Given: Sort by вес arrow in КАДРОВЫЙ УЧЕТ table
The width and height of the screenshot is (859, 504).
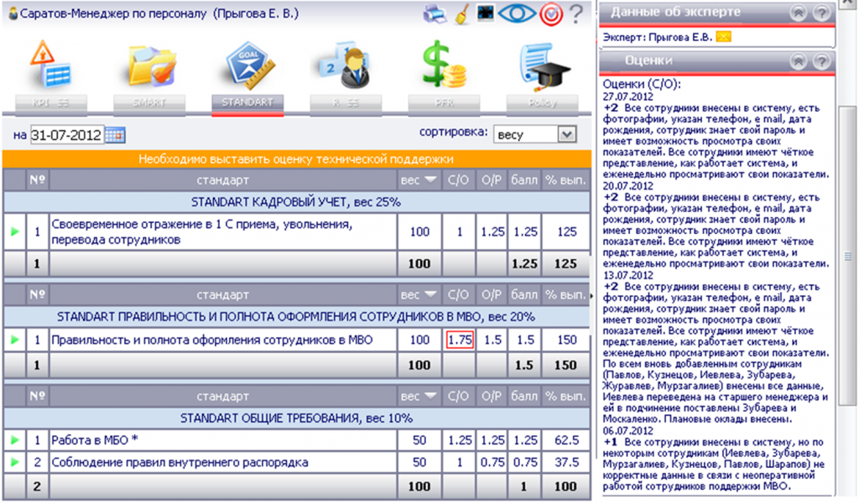Looking at the screenshot, I should 430,179.
